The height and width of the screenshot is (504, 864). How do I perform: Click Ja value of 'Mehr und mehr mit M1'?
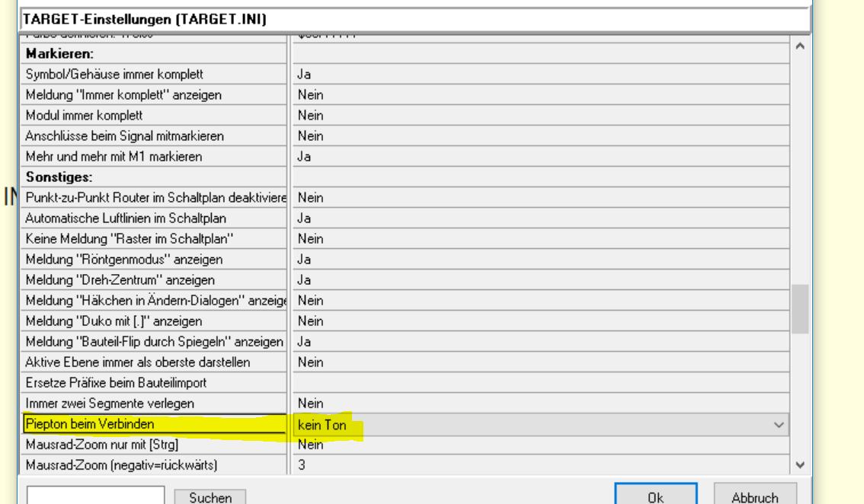(541, 156)
